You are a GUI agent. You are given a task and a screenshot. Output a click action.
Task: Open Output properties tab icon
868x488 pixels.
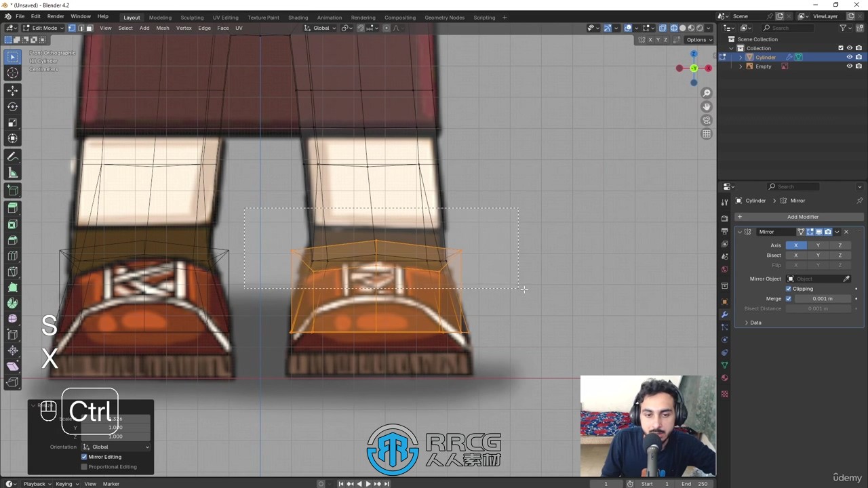[x=724, y=231]
